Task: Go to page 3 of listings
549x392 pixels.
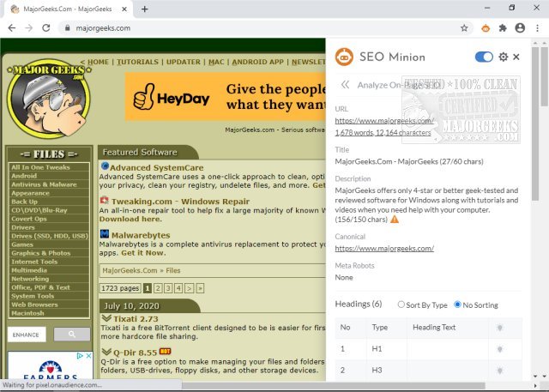Action: [x=168, y=288]
